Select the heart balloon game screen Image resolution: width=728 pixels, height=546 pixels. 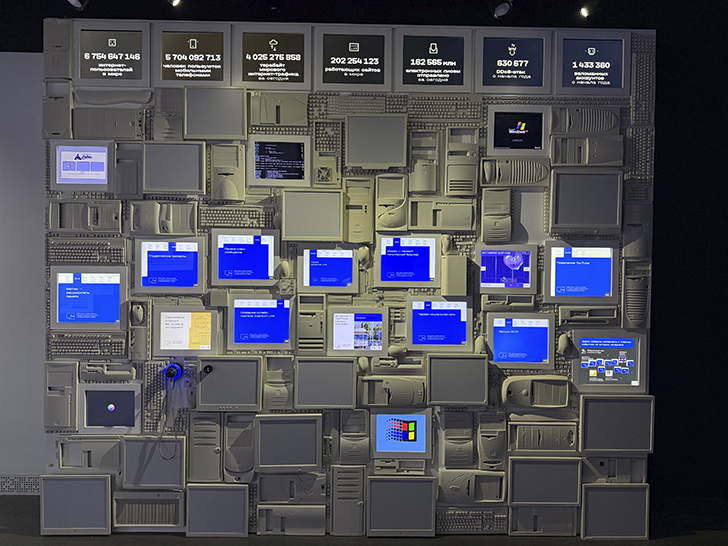coord(506,269)
